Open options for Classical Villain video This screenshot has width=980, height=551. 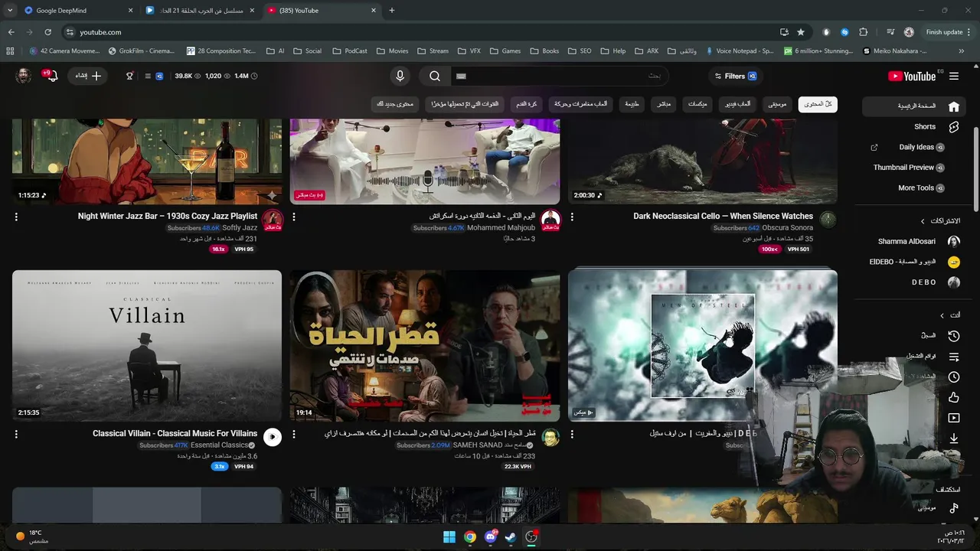(16, 435)
